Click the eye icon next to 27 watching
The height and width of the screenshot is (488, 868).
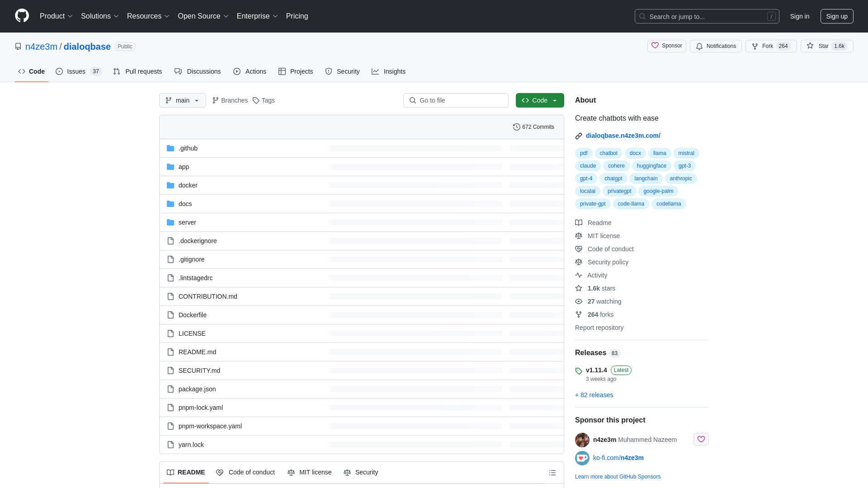point(579,301)
